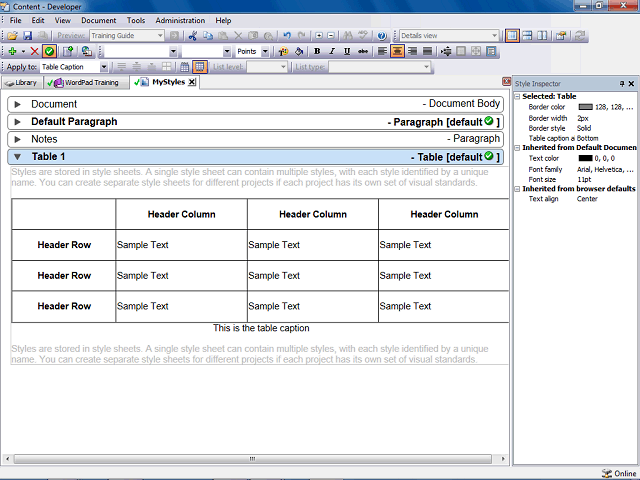
Task: Open Help with the question mark icon
Action: pyautogui.click(x=382, y=36)
